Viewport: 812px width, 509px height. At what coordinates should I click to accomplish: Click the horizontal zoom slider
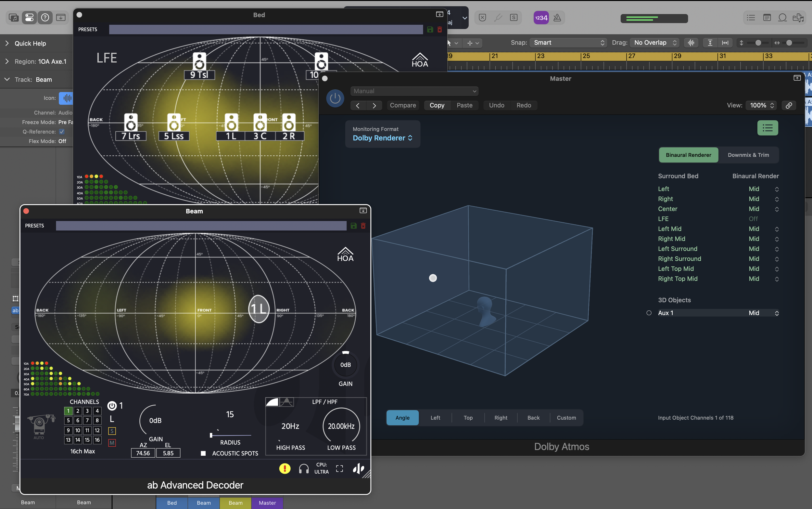click(794, 43)
